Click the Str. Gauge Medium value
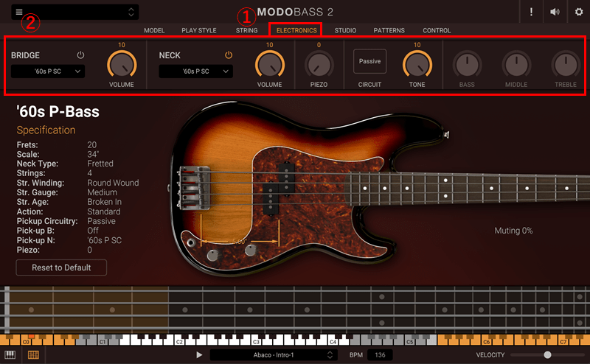The width and height of the screenshot is (590, 364). [102, 192]
